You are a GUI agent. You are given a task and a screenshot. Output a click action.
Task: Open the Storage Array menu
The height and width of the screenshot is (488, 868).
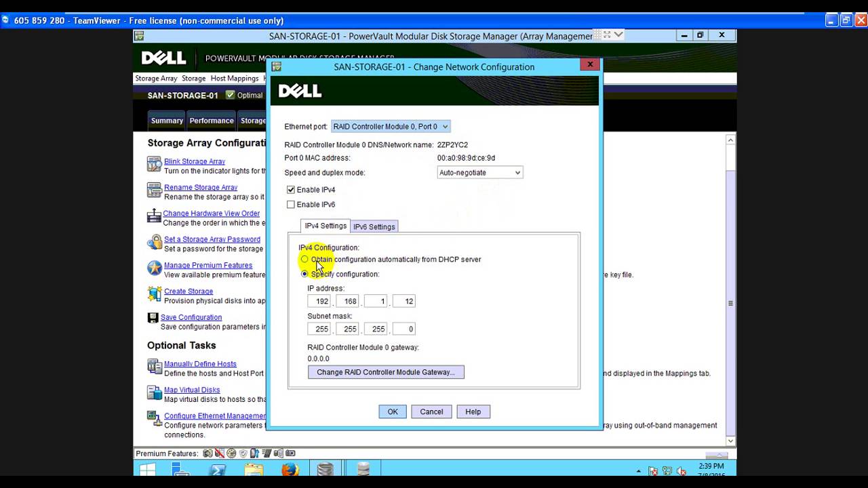(x=156, y=79)
